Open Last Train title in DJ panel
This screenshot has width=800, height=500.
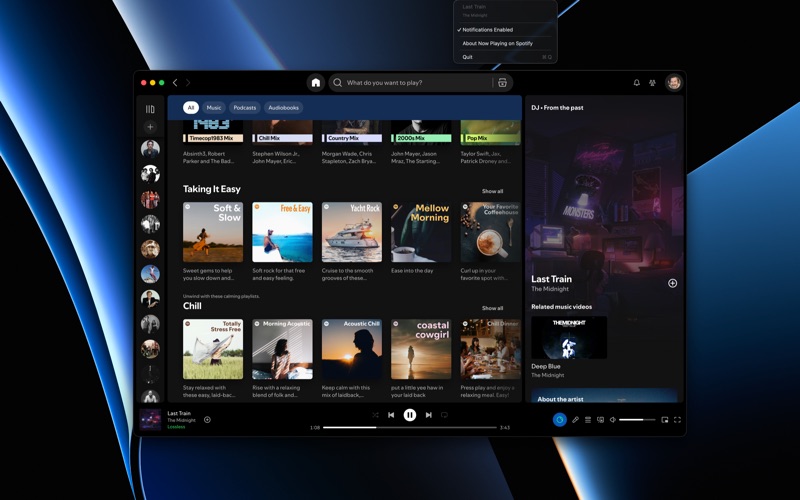click(552, 279)
